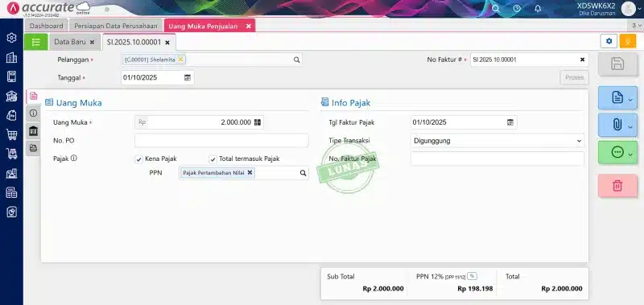644x305 pixels.
Task: Click the search magnifier in top header
Action: [x=496, y=8]
